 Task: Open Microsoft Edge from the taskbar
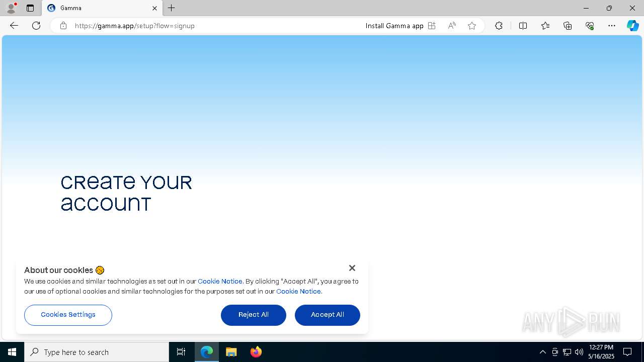click(x=207, y=352)
